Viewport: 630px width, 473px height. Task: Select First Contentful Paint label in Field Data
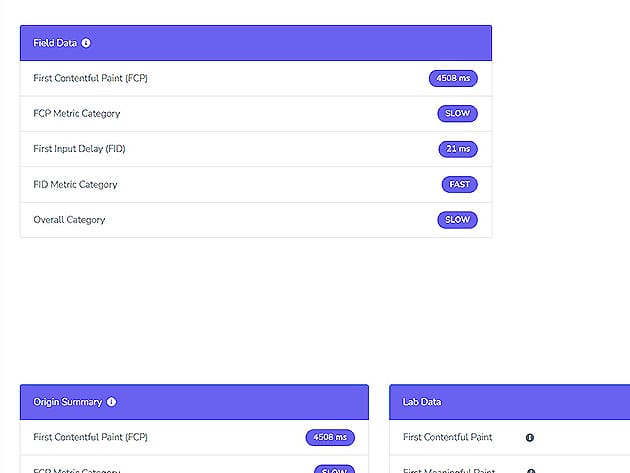tap(90, 78)
